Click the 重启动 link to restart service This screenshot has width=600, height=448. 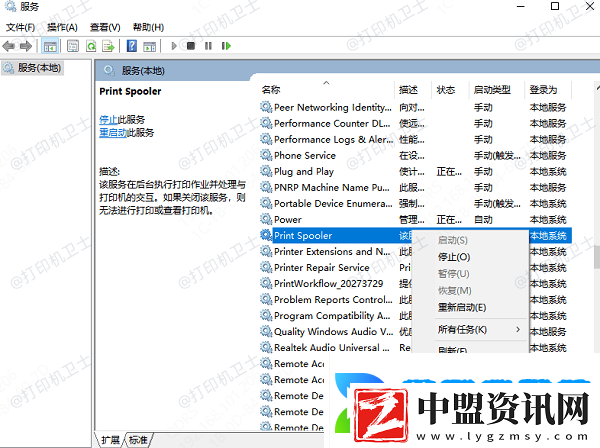113,133
